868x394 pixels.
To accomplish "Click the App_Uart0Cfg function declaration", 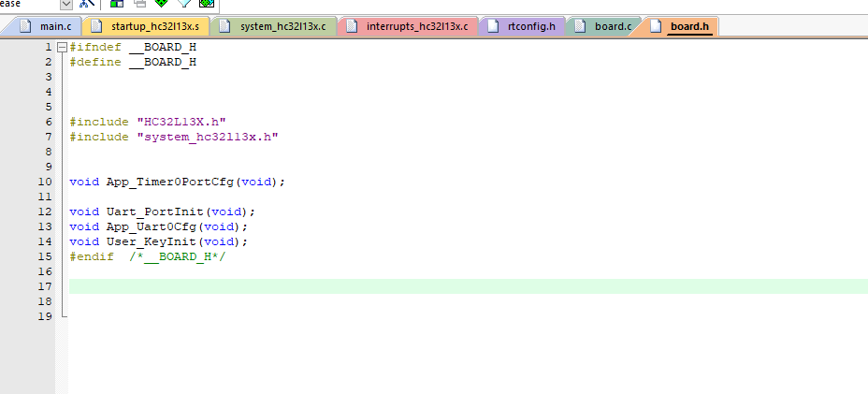I will [x=159, y=226].
